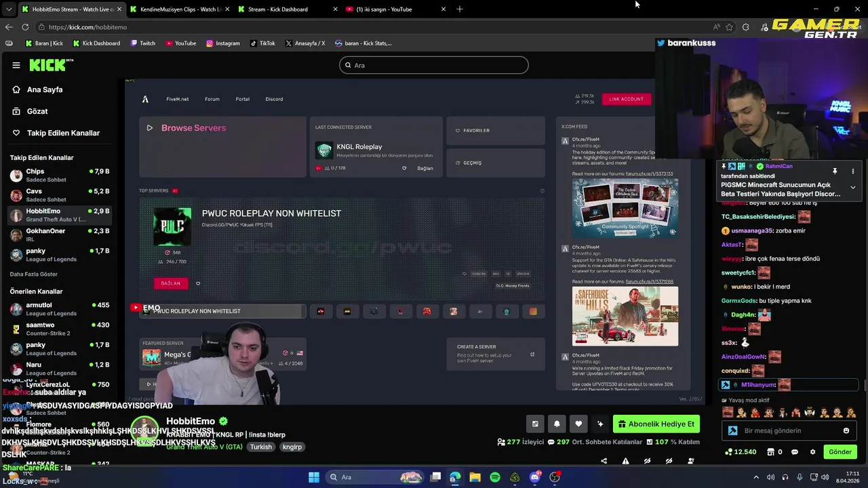Screen dimensions: 868x488
Task: Select Cavs channel in sidebar
Action: (x=60, y=195)
